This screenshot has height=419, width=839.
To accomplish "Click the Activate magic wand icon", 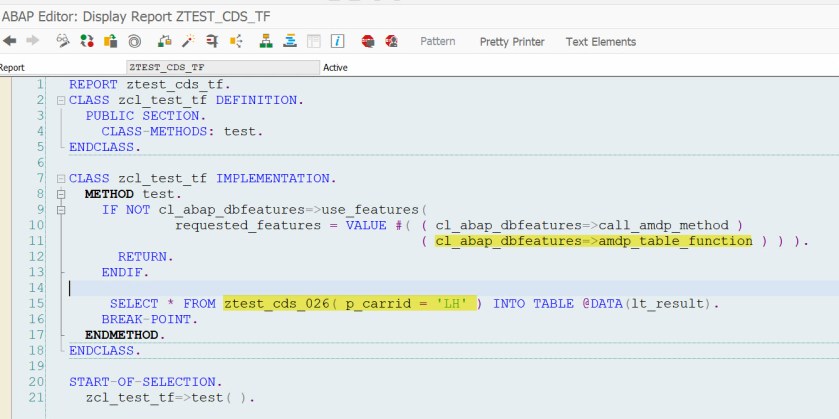I will pyautogui.click(x=186, y=41).
